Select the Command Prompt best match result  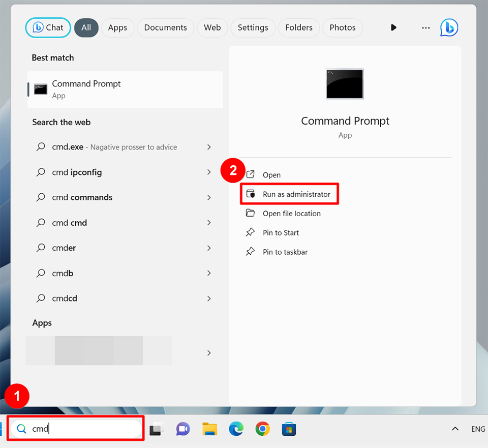[x=125, y=89]
